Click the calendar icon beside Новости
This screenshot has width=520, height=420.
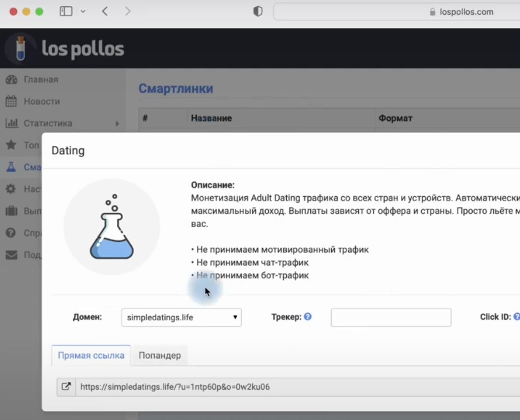click(11, 101)
